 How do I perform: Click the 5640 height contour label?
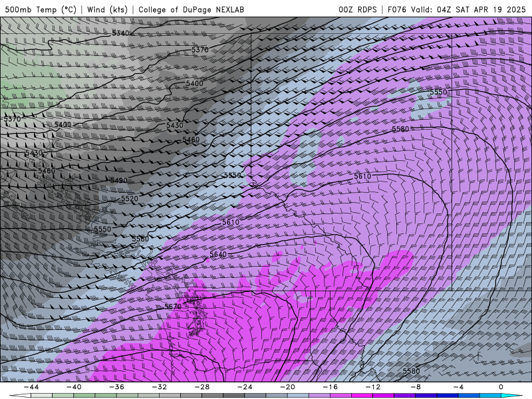[218, 254]
